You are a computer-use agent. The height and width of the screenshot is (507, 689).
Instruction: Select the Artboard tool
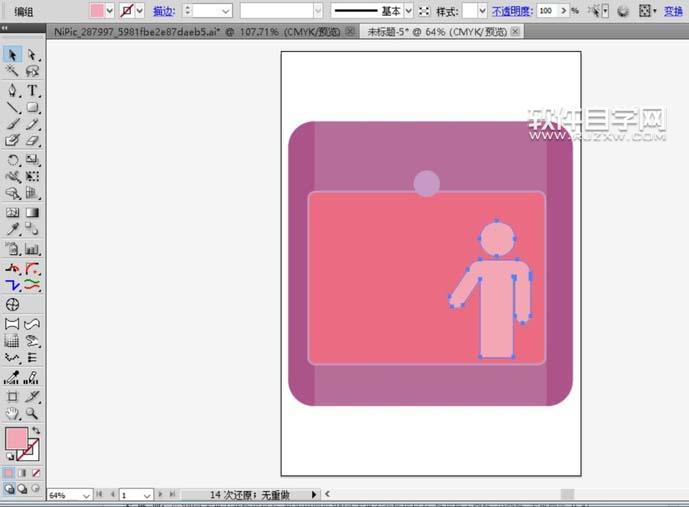pos(12,397)
